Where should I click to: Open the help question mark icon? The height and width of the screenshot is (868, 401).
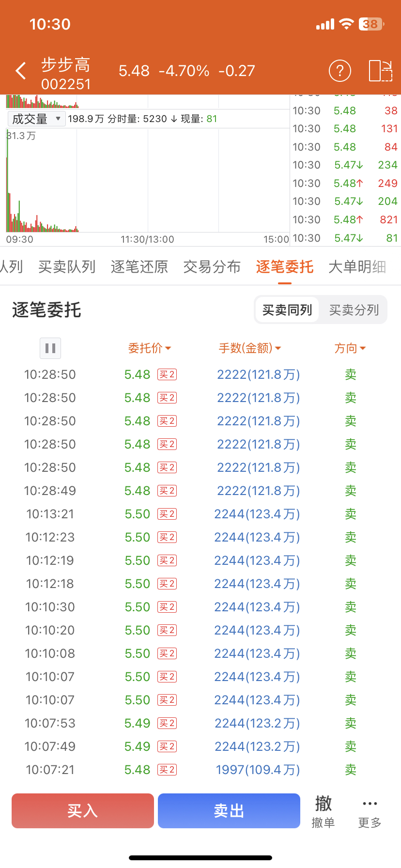click(340, 71)
